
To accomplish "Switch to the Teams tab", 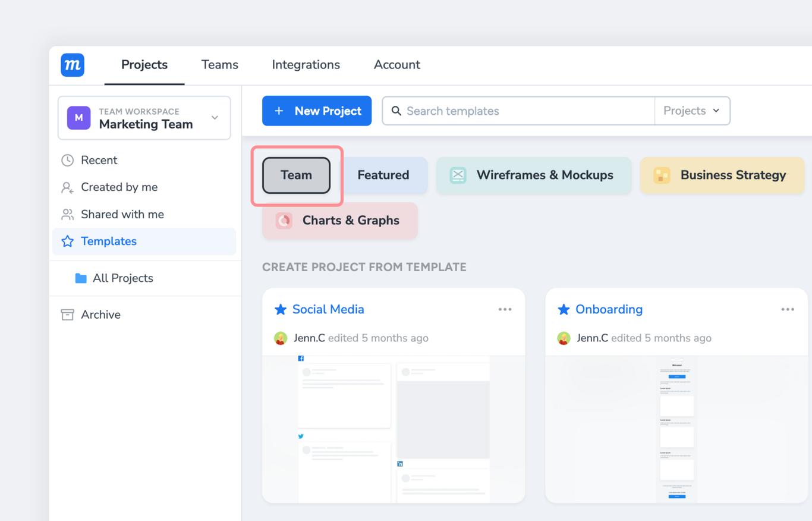I will pyautogui.click(x=220, y=65).
